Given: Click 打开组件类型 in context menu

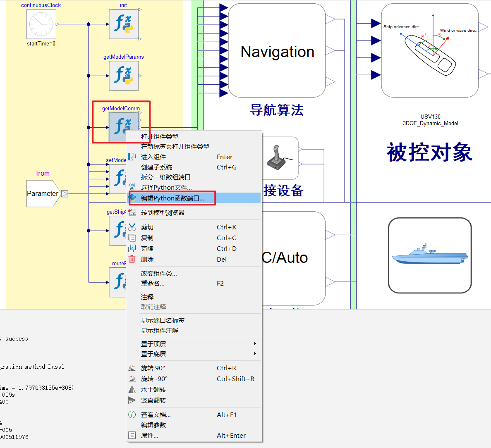Looking at the screenshot, I should point(194,136).
